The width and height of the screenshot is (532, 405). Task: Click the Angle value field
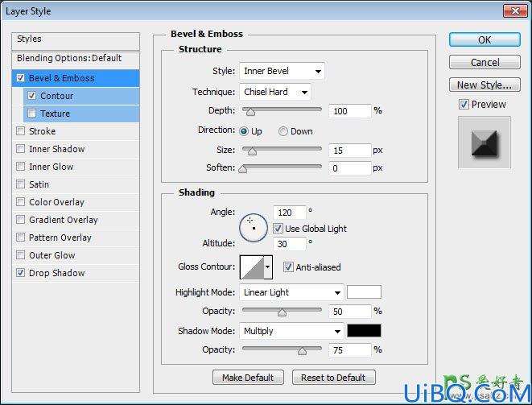pos(290,213)
